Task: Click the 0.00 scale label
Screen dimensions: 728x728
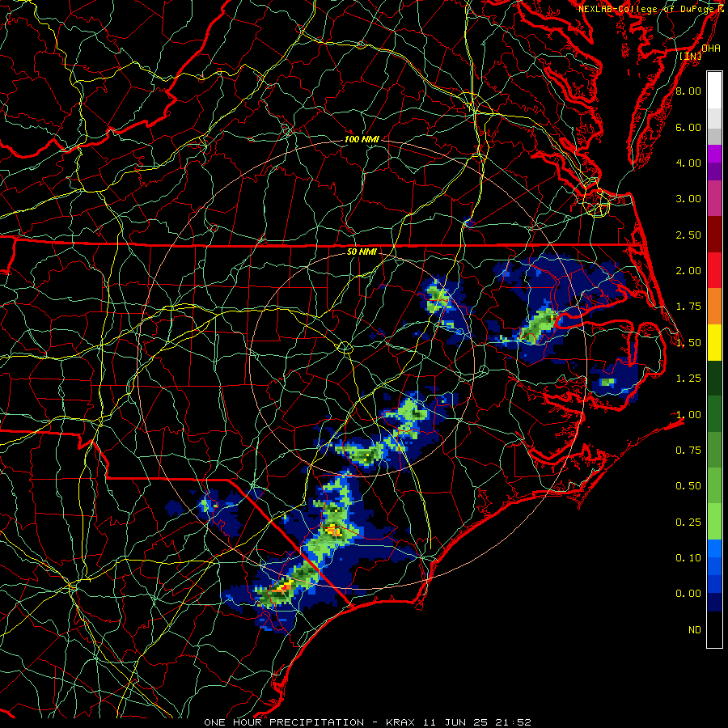Action: coord(688,594)
